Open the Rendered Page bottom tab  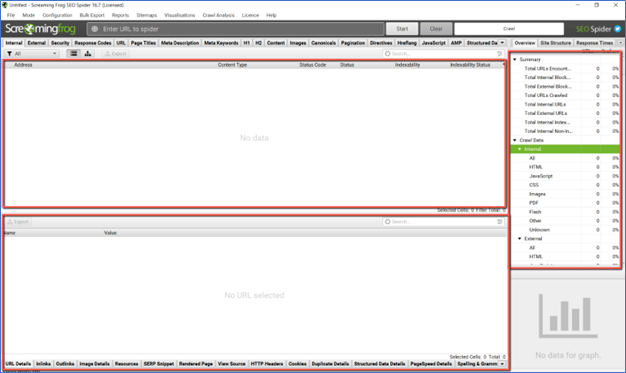pyautogui.click(x=196, y=364)
